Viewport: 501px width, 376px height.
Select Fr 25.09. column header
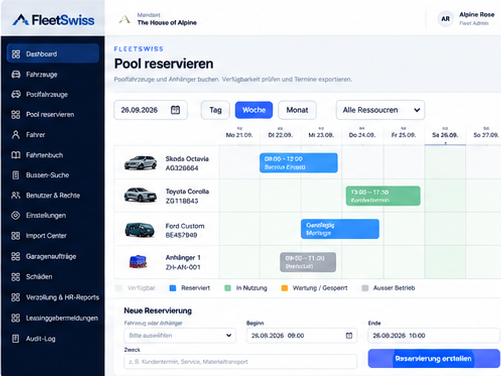(x=403, y=135)
